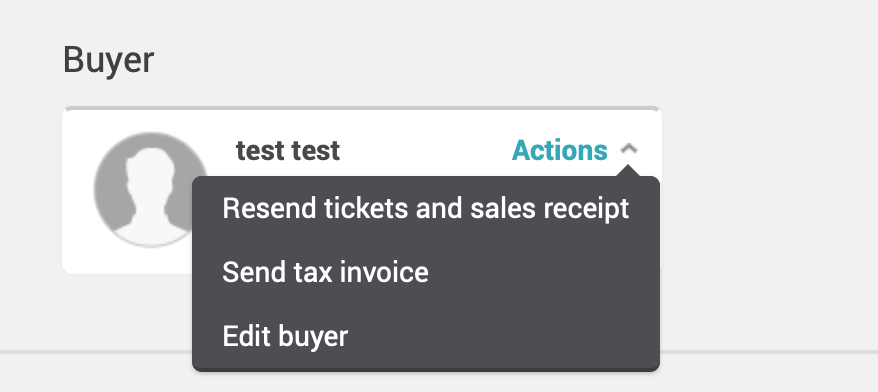878x392 pixels.
Task: Click the Actions dropdown link
Action: [559, 150]
